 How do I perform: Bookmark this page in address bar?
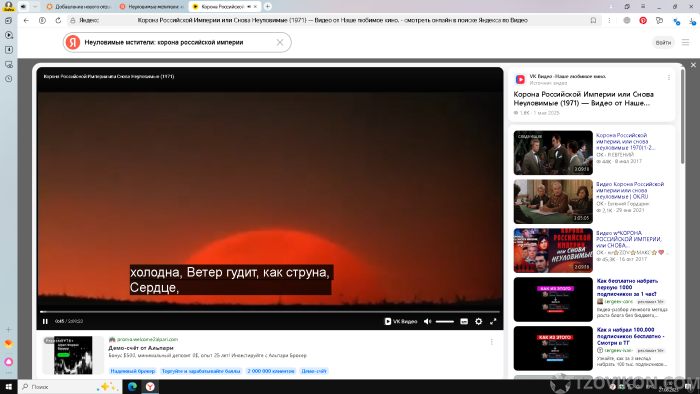[x=593, y=20]
